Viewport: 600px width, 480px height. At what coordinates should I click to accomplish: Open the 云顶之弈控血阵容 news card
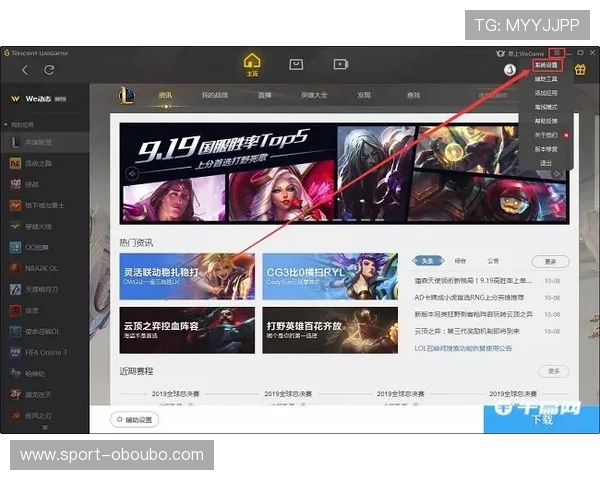click(187, 330)
